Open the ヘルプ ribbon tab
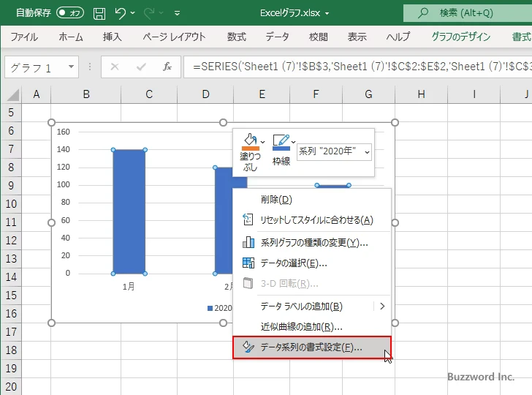This screenshot has width=532, height=395. (398, 37)
